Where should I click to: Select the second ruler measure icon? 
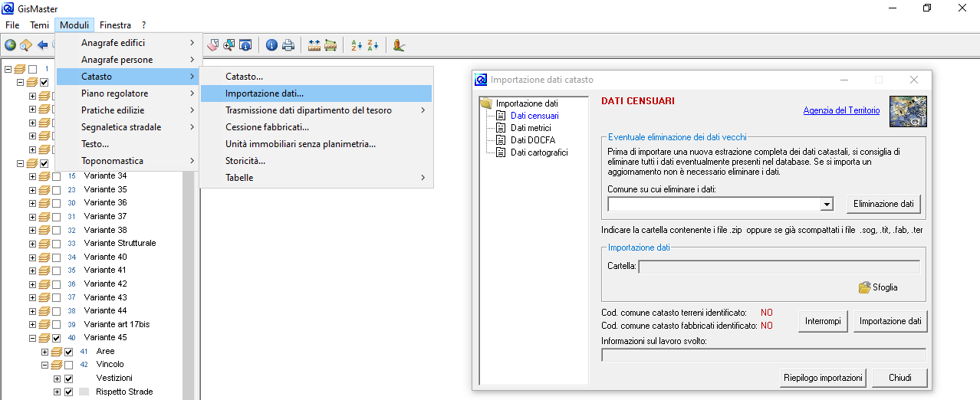pyautogui.click(x=331, y=45)
